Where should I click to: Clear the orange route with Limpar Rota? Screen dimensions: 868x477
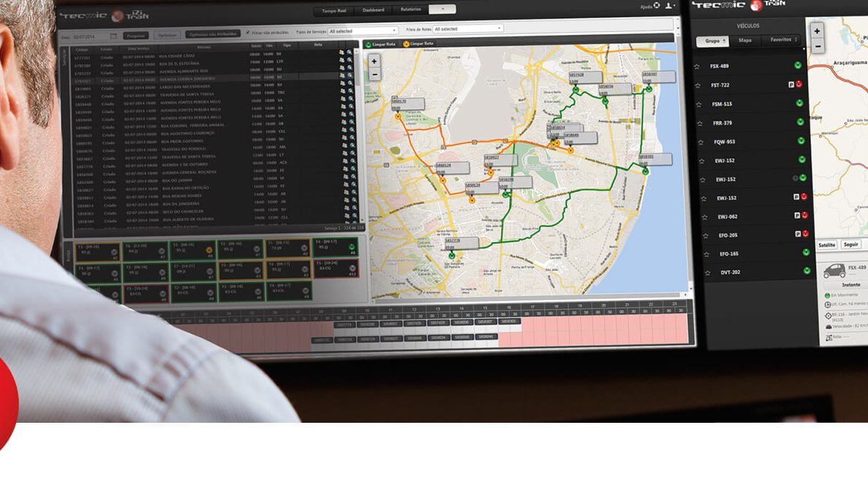[418, 44]
